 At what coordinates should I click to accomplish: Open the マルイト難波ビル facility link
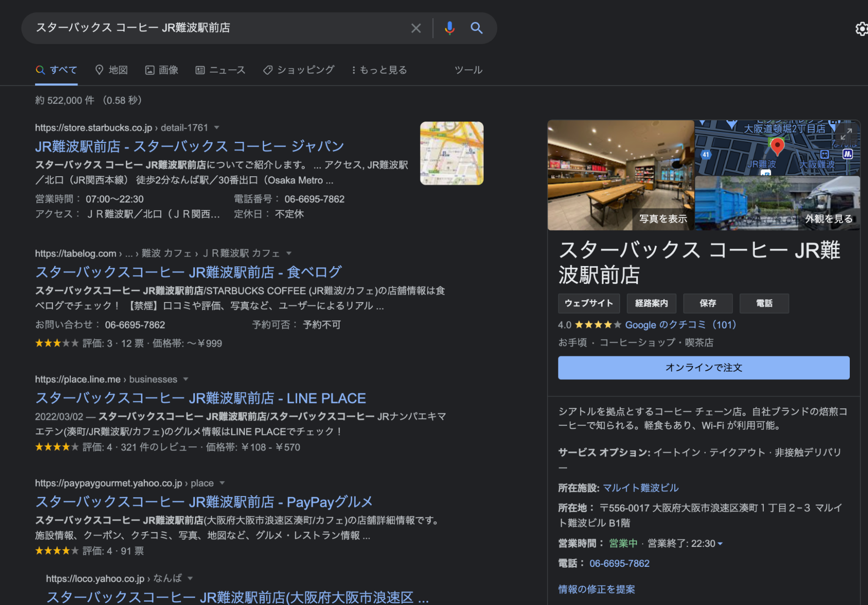pyautogui.click(x=640, y=488)
